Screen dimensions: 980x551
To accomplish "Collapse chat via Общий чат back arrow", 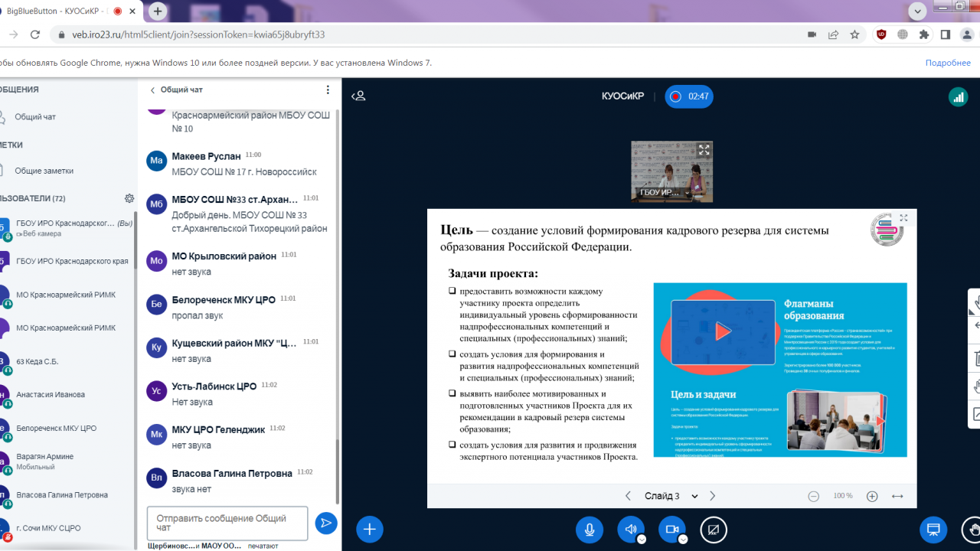I will pyautogui.click(x=152, y=90).
